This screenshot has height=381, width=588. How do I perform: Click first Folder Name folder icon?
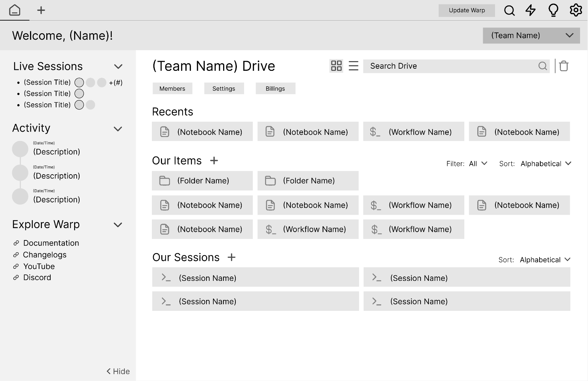click(165, 181)
